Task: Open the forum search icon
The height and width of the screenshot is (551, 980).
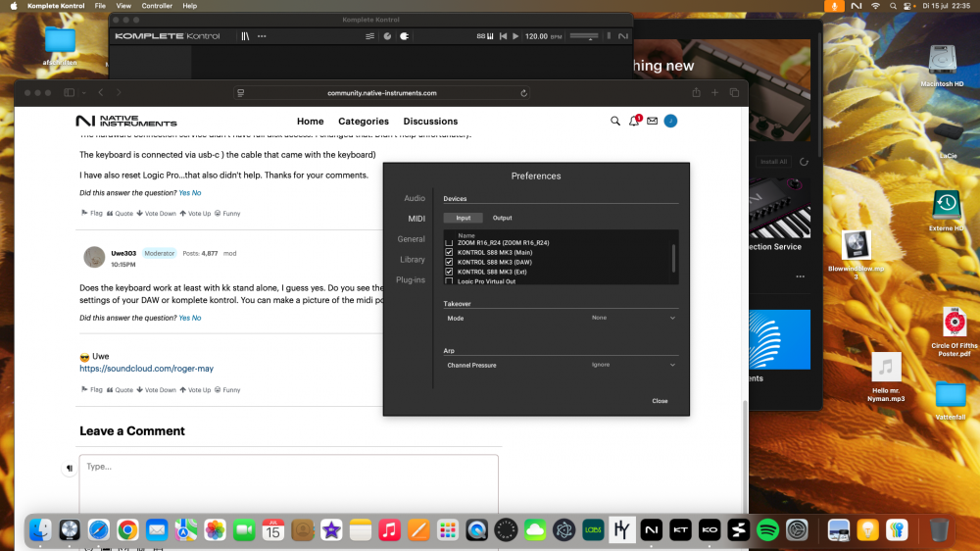Action: tap(615, 121)
